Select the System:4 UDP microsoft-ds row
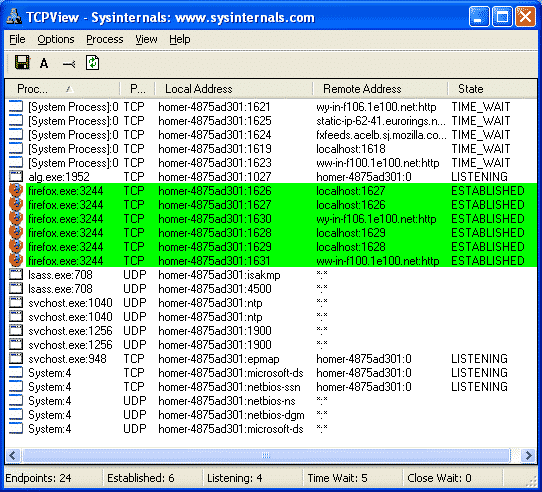The image size is (542, 492). (271, 429)
